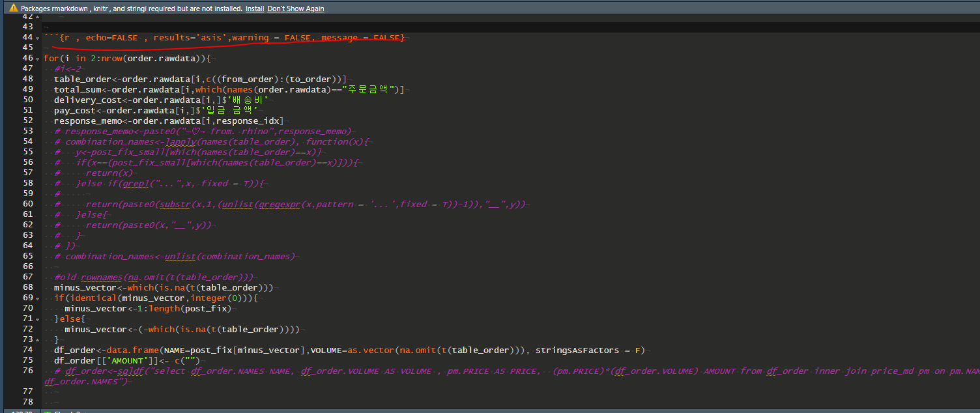Click line number 48 in the gutter
The height and width of the screenshot is (413, 980).
coord(27,79)
